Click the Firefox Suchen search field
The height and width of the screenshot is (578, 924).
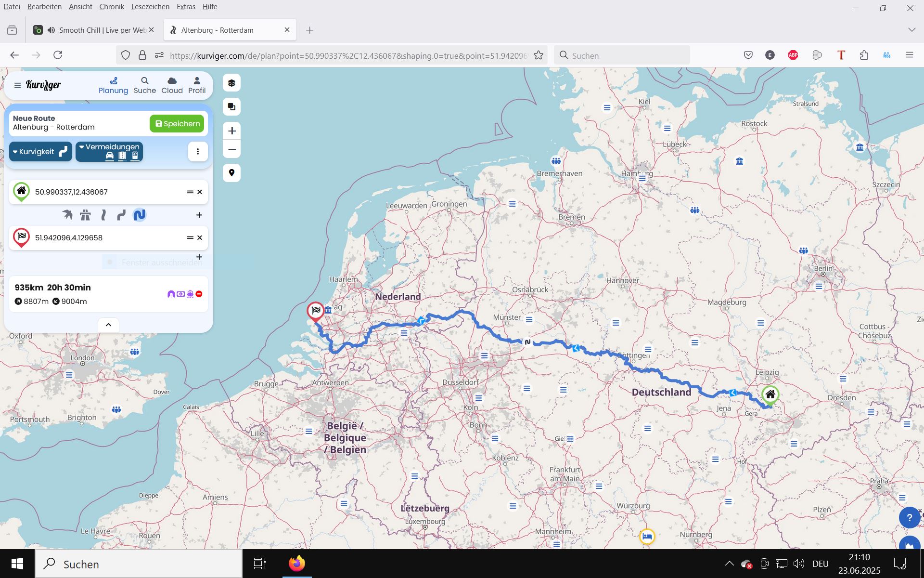pyautogui.click(x=622, y=55)
